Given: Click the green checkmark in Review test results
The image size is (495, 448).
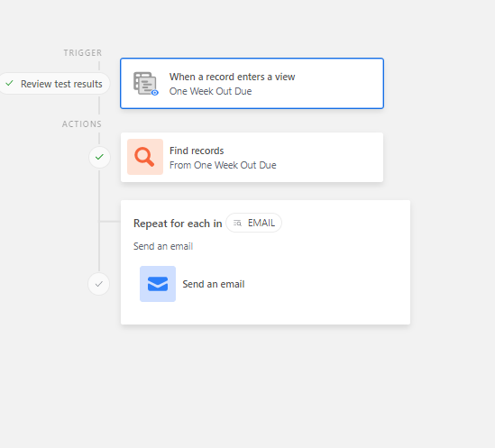Looking at the screenshot, I should coord(10,83).
